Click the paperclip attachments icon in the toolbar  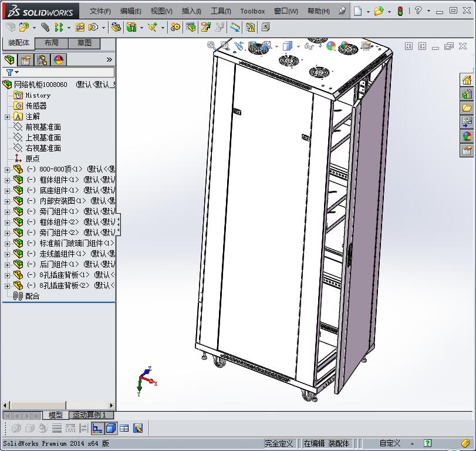coord(44,26)
